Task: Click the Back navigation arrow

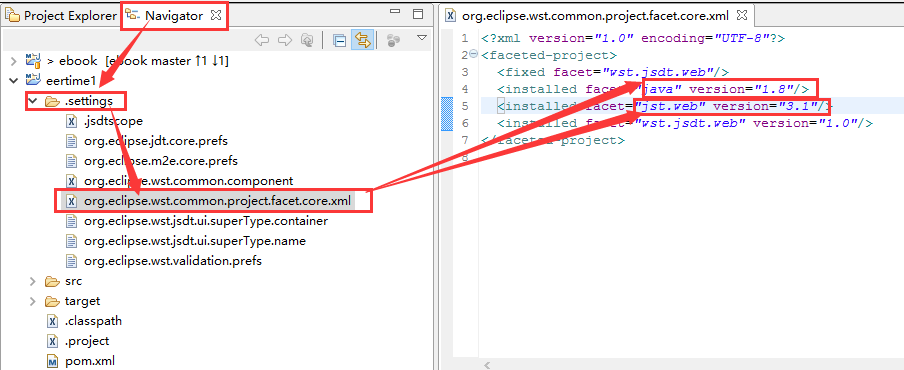Action: click(262, 40)
